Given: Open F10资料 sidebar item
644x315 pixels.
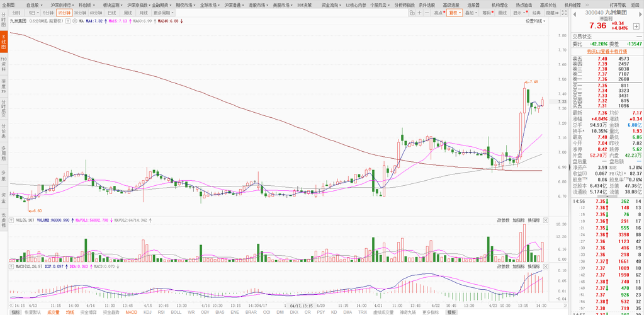Looking at the screenshot, I should 4,64.
